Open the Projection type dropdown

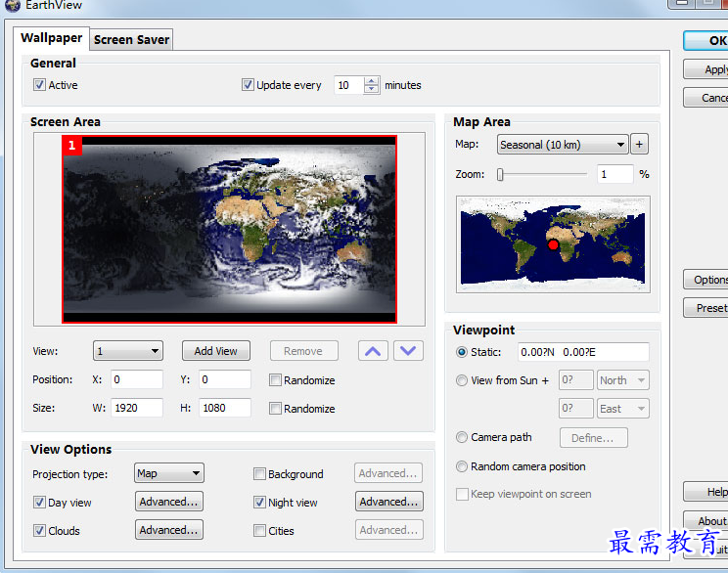click(x=169, y=473)
